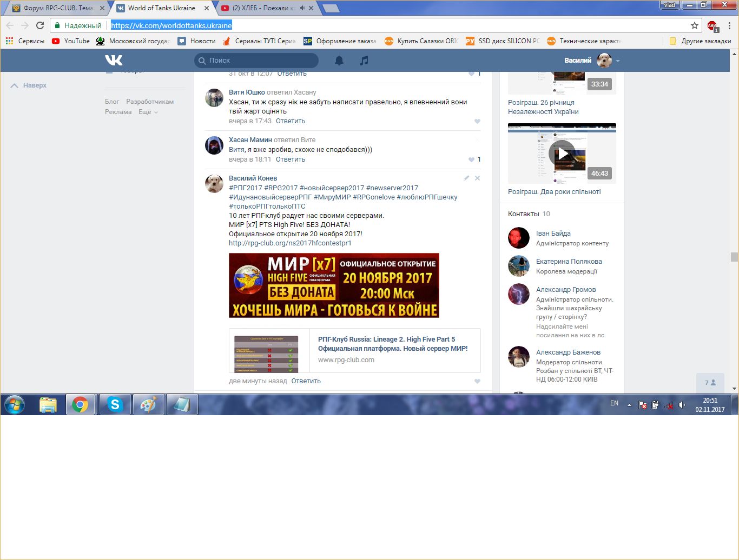
Task: Play the Розіграш. Два роки спільноті video
Action: point(562,154)
